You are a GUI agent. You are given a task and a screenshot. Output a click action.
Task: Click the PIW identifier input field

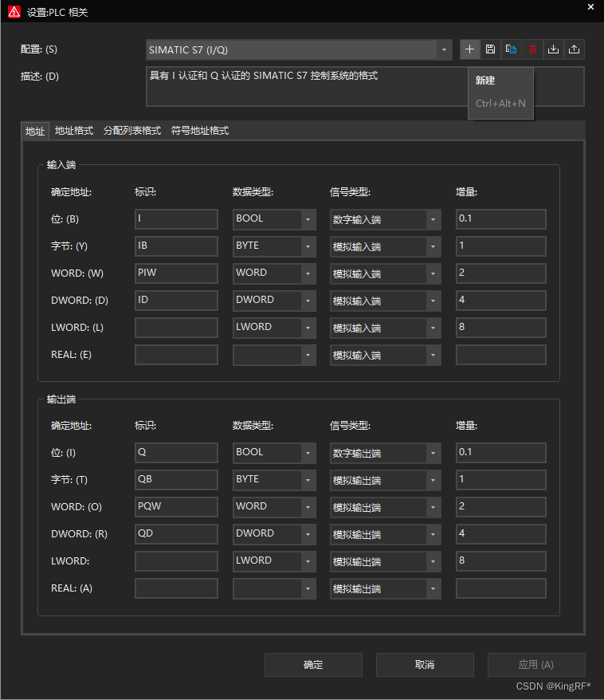pyautogui.click(x=176, y=273)
